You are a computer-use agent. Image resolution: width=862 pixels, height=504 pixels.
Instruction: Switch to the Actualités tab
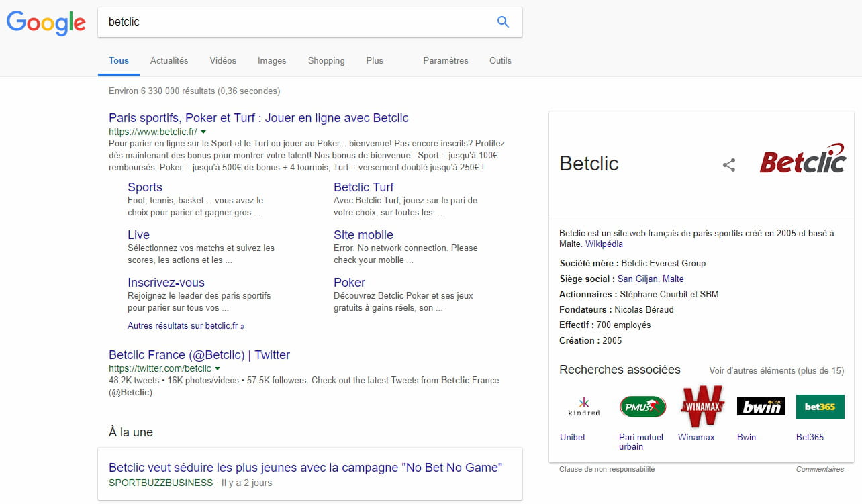click(x=169, y=60)
